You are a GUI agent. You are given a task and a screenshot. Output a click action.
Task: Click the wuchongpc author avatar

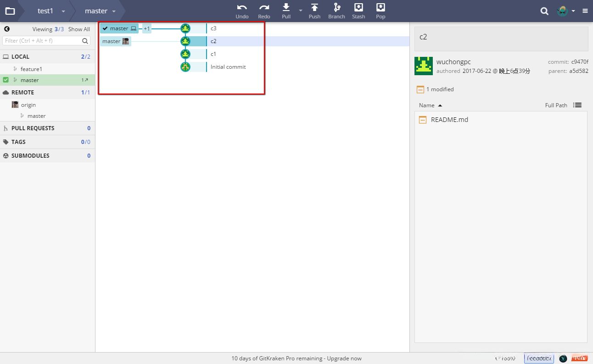(x=424, y=66)
